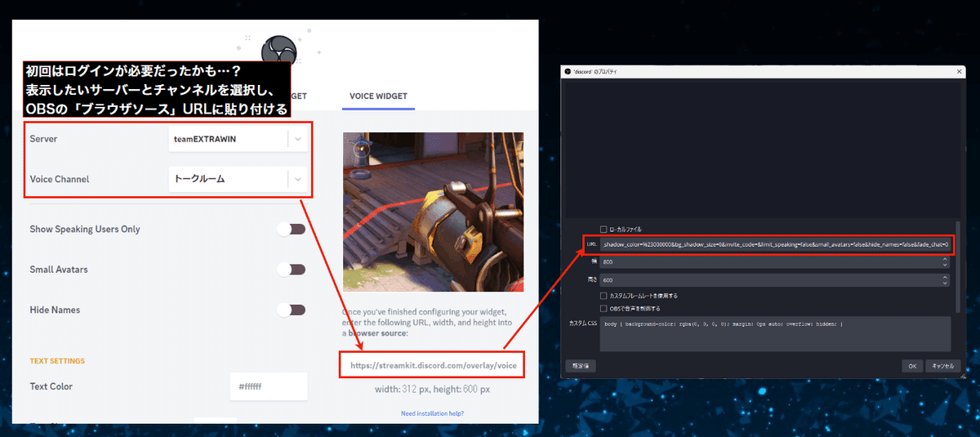Screen dimensions: 980x437
Task: Switch to the VOICE WIDGET tab
Action: [x=378, y=96]
